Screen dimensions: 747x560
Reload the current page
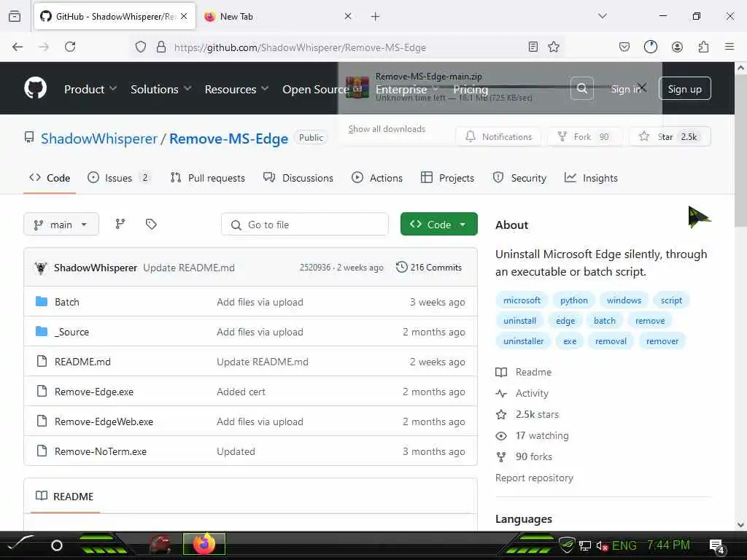70,47
